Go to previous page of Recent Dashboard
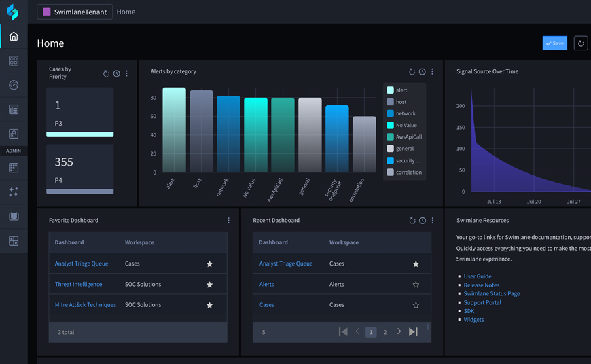Image resolution: width=591 pixels, height=364 pixels. (357, 331)
